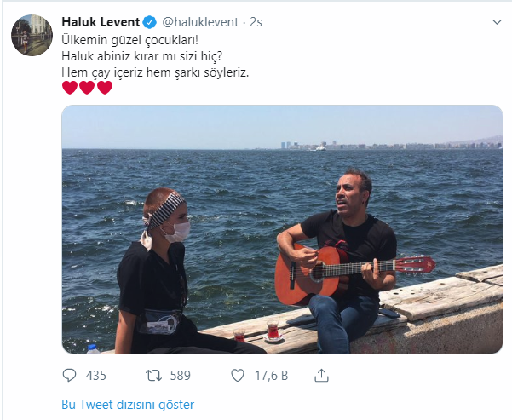Click the last red heart emoji

point(105,88)
